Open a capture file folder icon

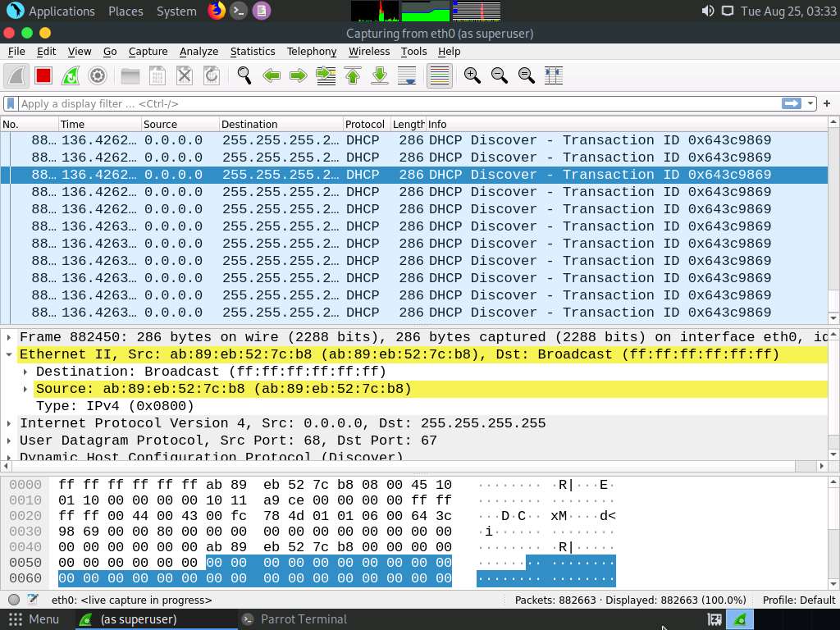click(130, 75)
